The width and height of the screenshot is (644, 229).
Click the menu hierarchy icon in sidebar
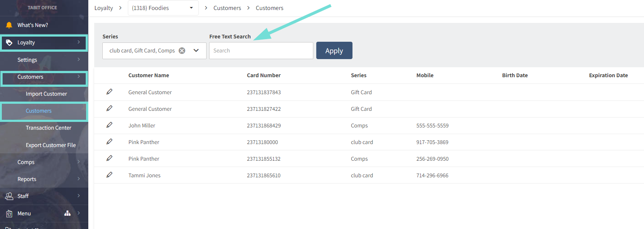[67, 213]
